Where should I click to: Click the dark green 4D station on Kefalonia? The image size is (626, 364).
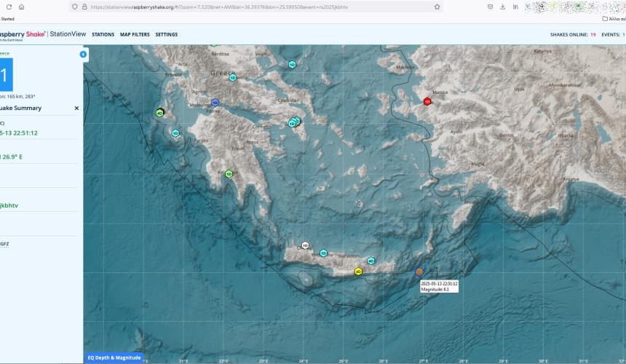[x=159, y=113]
